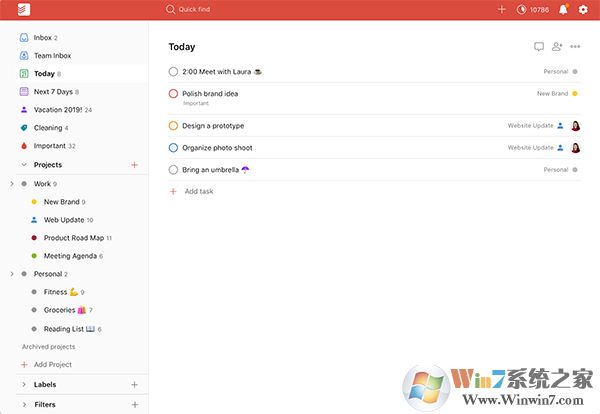600x414 pixels.
Task: Click assignee avatar on Design a prototype
Action: 576,126
